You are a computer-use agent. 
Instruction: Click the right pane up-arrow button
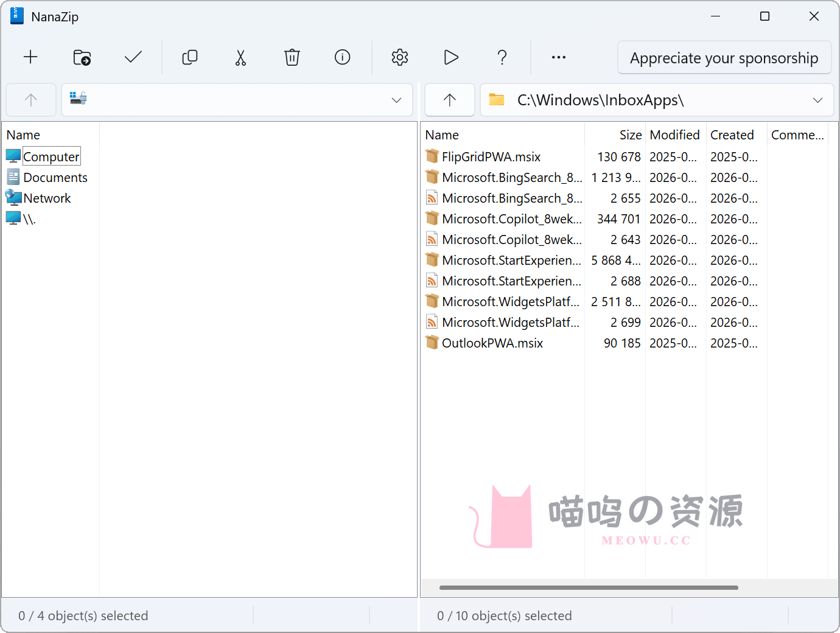[x=450, y=100]
